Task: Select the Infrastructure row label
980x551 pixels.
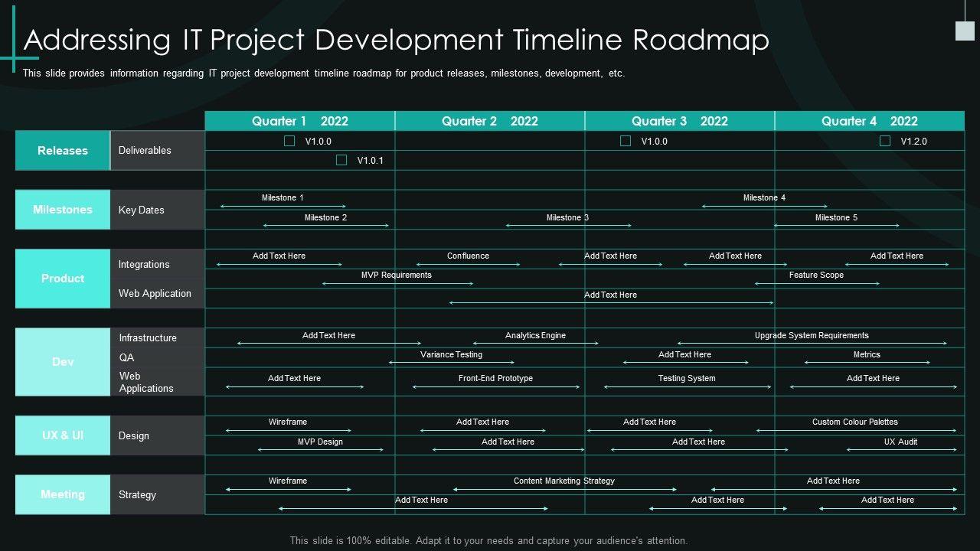Action: [148, 338]
